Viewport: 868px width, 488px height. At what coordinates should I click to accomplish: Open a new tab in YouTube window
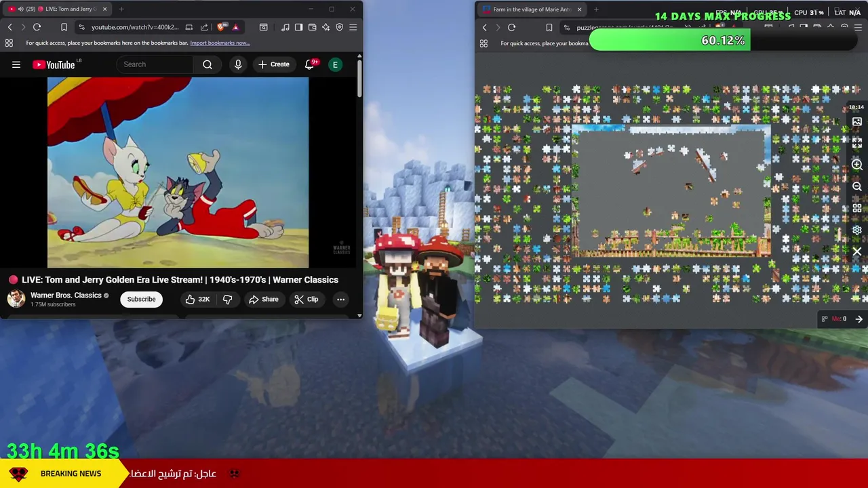tap(121, 9)
